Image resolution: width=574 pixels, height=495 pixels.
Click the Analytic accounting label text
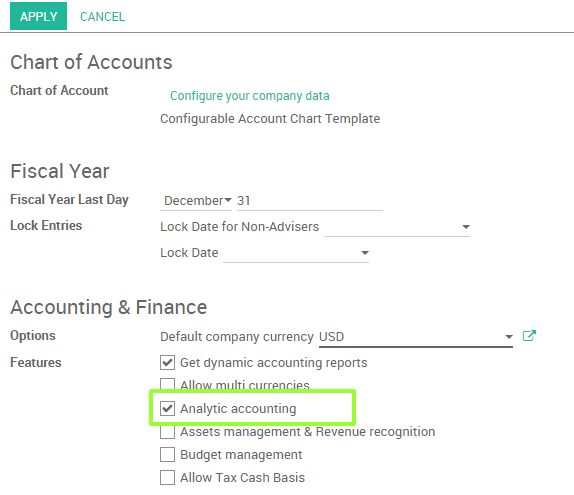coord(238,409)
